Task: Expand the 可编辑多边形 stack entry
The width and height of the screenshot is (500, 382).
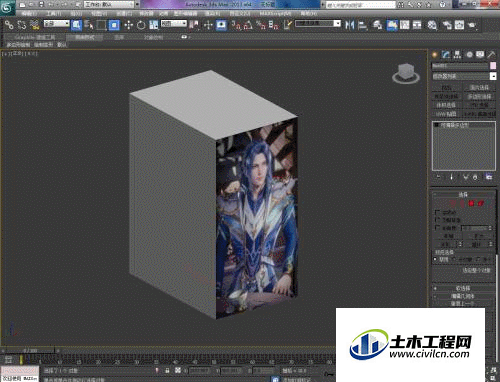Action: tap(436, 125)
